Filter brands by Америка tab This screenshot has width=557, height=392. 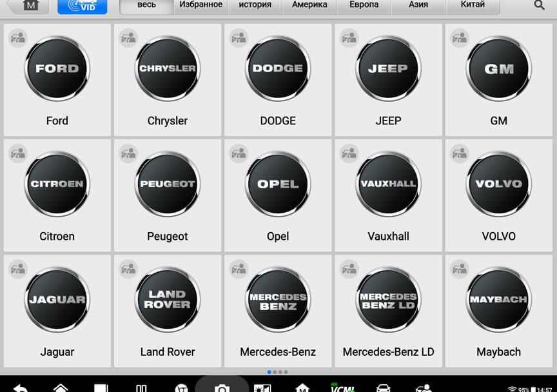[309, 6]
